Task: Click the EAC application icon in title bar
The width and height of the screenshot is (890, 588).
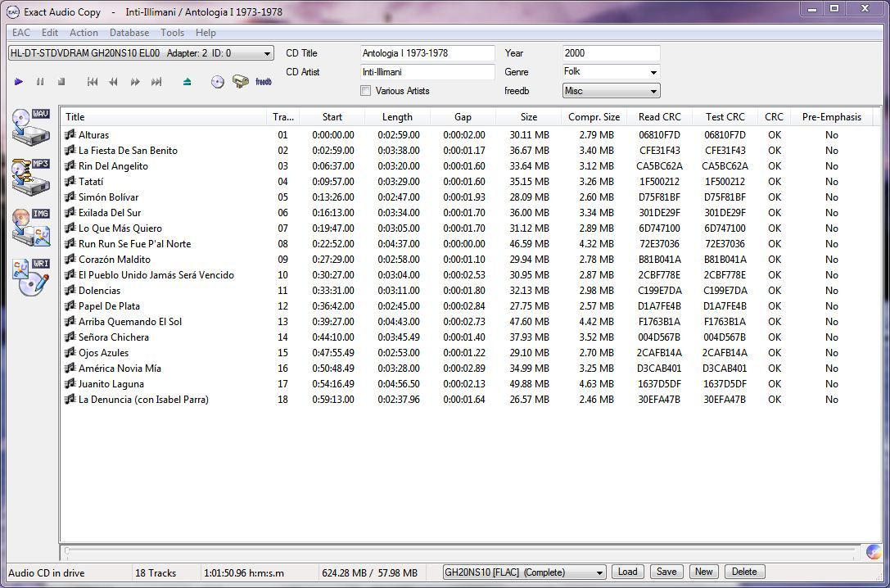Action: click(12, 11)
